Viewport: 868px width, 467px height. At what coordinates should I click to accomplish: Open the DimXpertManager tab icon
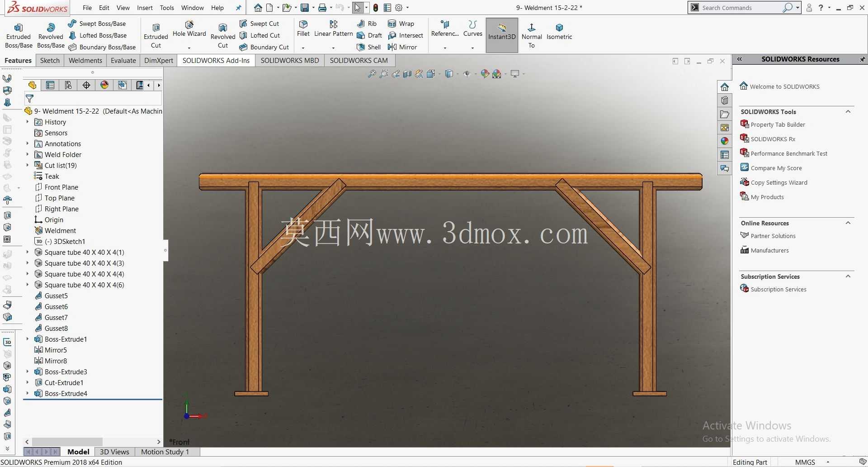point(86,85)
